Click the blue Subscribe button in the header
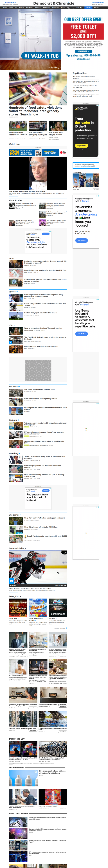The height and width of the screenshot is (868, 108). click(88, 7)
